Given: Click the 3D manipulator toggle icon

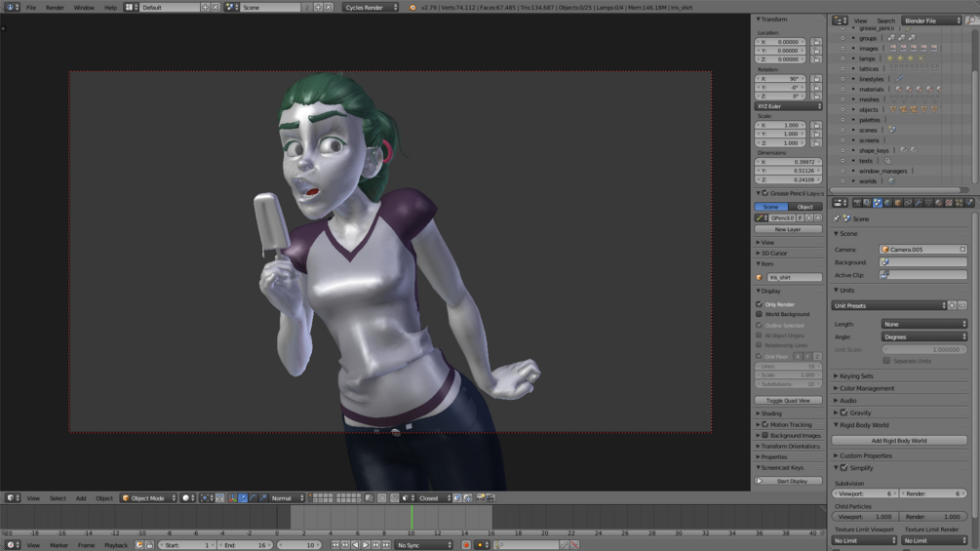Looking at the screenshot, I should click(x=232, y=498).
